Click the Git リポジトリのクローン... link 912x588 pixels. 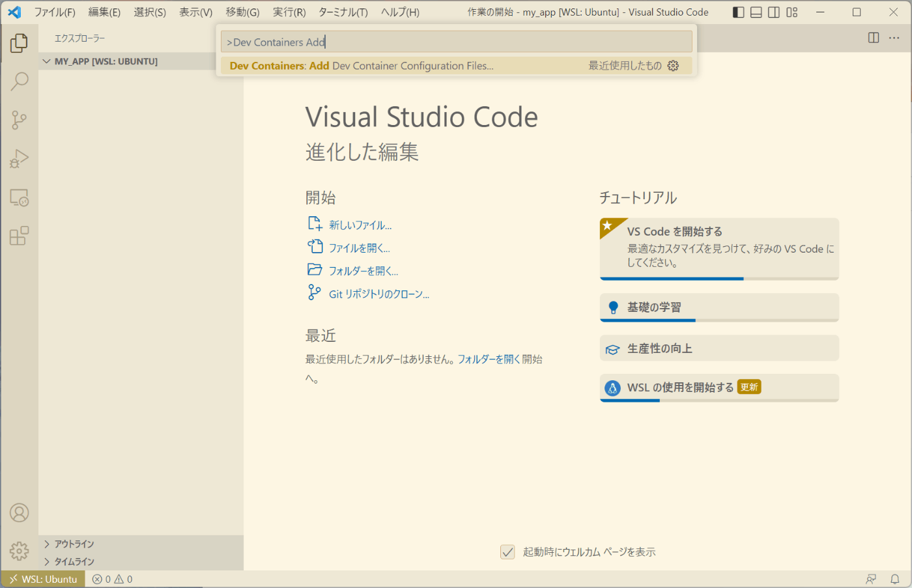379,294
